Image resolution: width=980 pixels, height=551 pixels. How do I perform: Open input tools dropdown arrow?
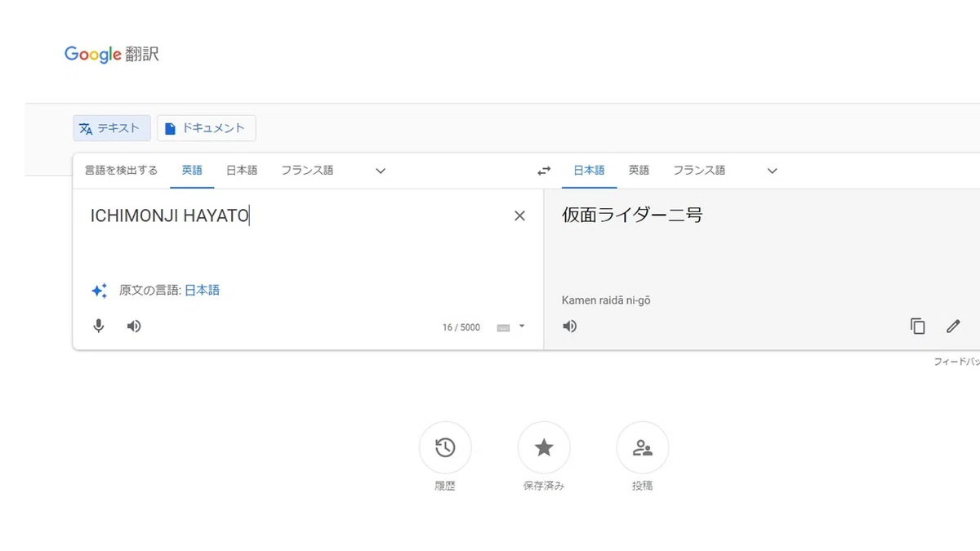tap(522, 327)
